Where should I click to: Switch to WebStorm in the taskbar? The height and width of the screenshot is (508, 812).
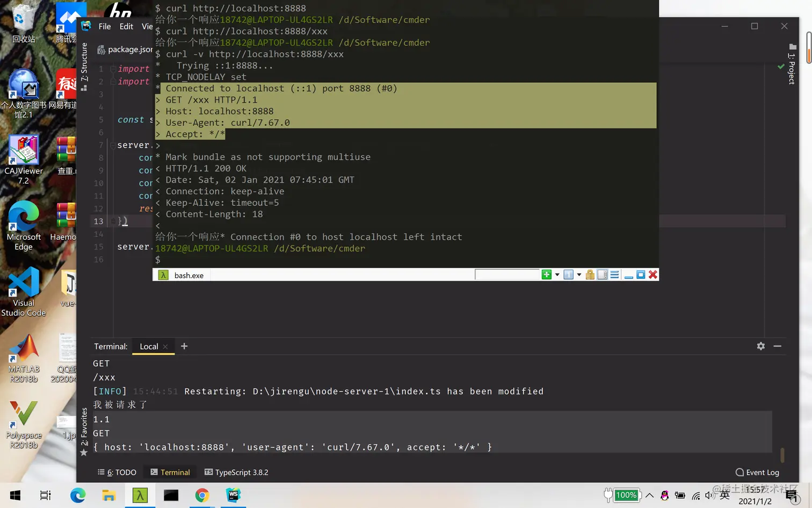233,495
